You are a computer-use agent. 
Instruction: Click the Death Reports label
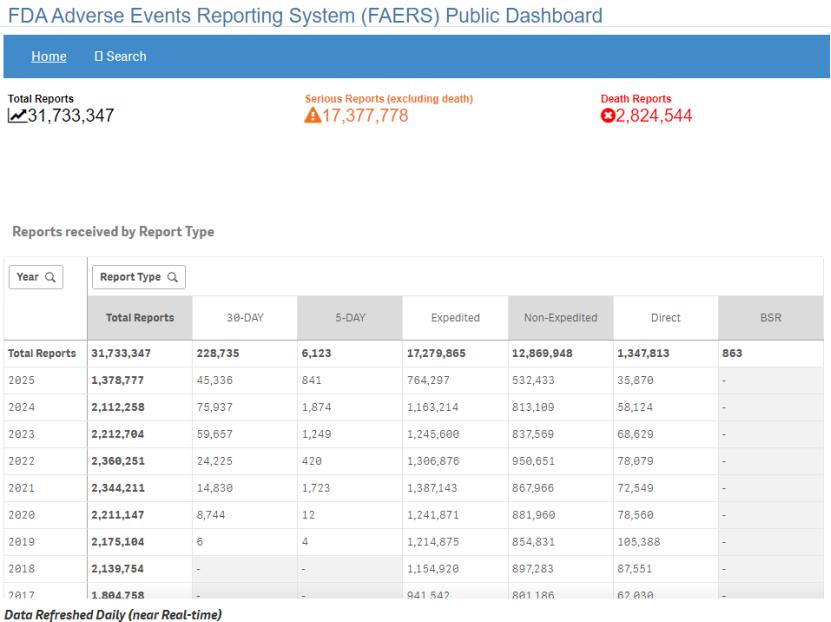pos(636,99)
